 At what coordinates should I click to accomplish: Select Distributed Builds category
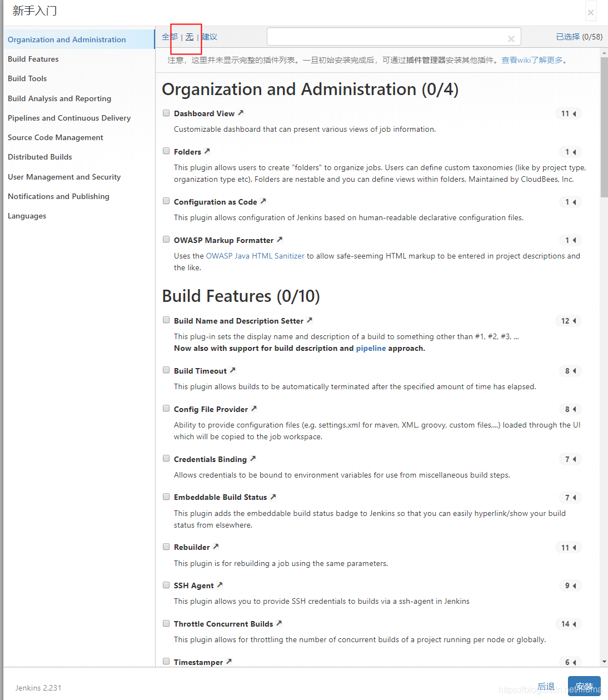point(79,157)
